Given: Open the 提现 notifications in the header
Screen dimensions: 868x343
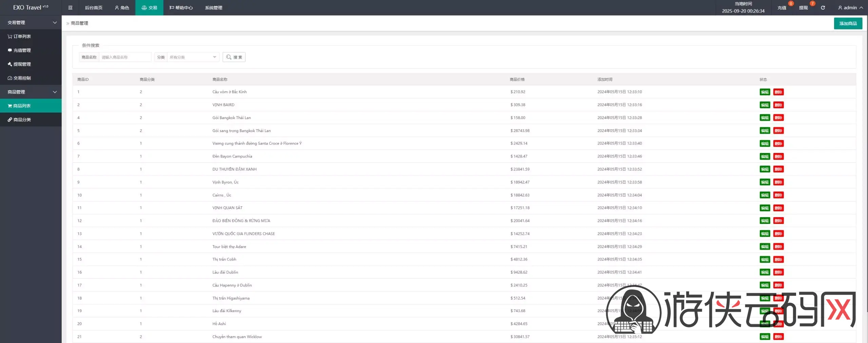Looking at the screenshot, I should 803,8.
